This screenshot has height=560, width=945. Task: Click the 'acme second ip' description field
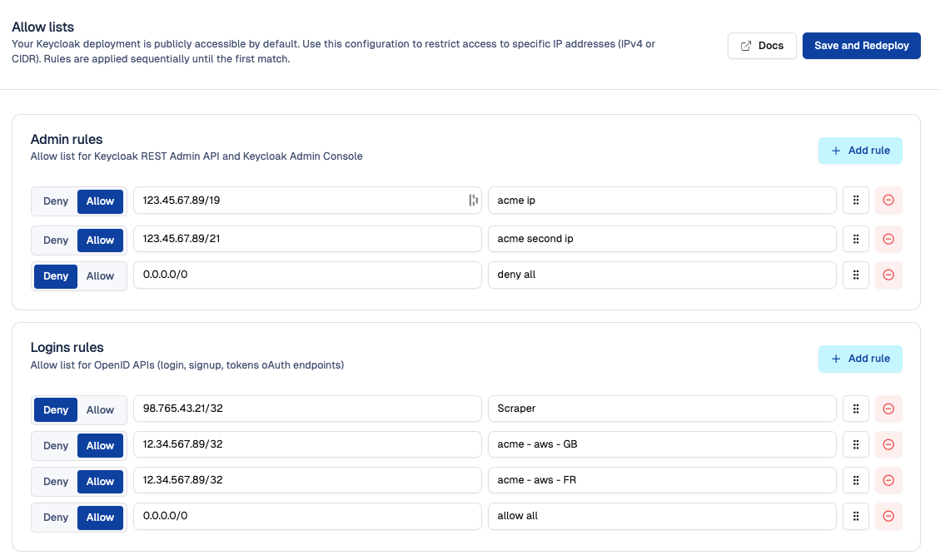tap(662, 240)
